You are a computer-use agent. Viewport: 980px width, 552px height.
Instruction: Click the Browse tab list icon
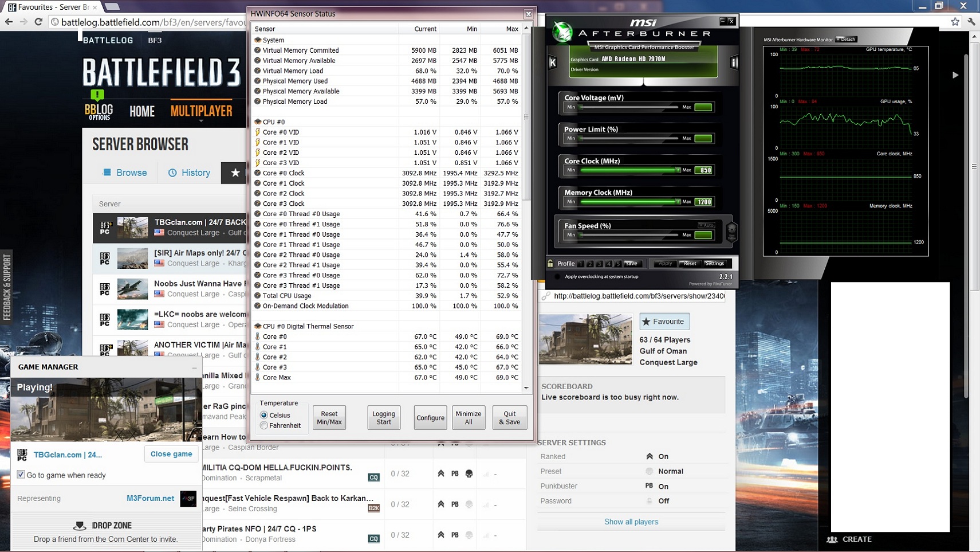[x=107, y=173]
